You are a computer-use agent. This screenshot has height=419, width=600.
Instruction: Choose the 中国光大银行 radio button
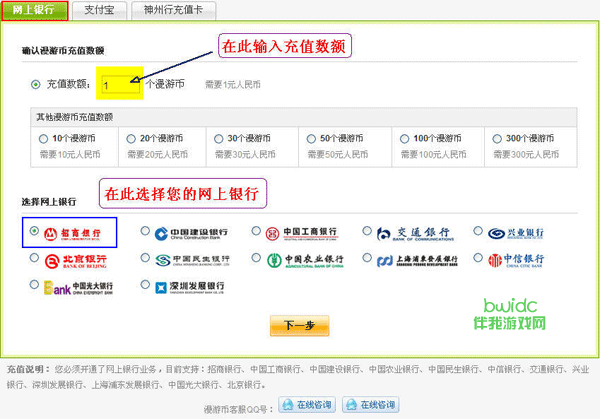coord(34,284)
